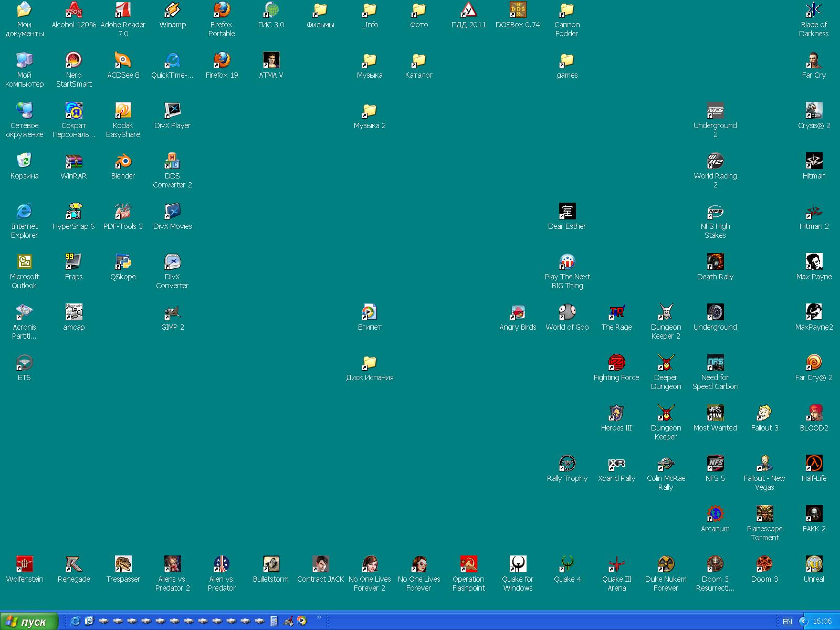Select the Kodak EasyShare shortcut

(123, 110)
